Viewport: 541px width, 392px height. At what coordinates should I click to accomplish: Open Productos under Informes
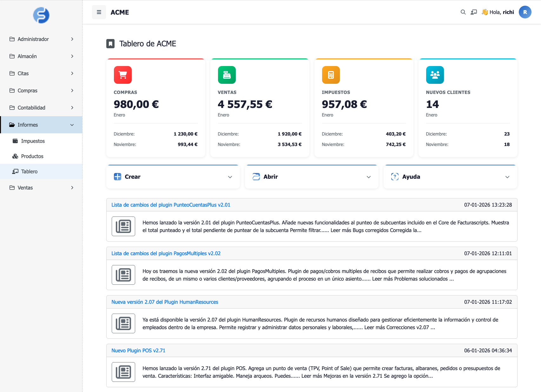point(32,156)
